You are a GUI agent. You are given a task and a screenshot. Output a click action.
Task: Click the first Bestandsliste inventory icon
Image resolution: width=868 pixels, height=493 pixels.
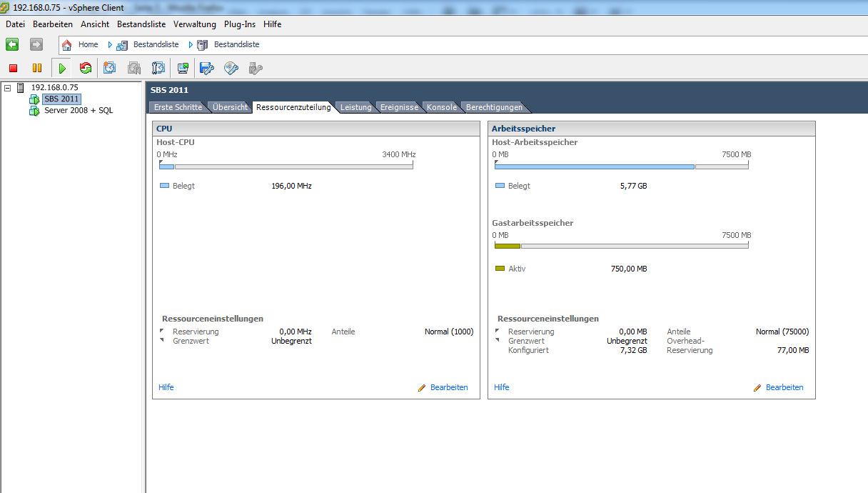click(122, 44)
